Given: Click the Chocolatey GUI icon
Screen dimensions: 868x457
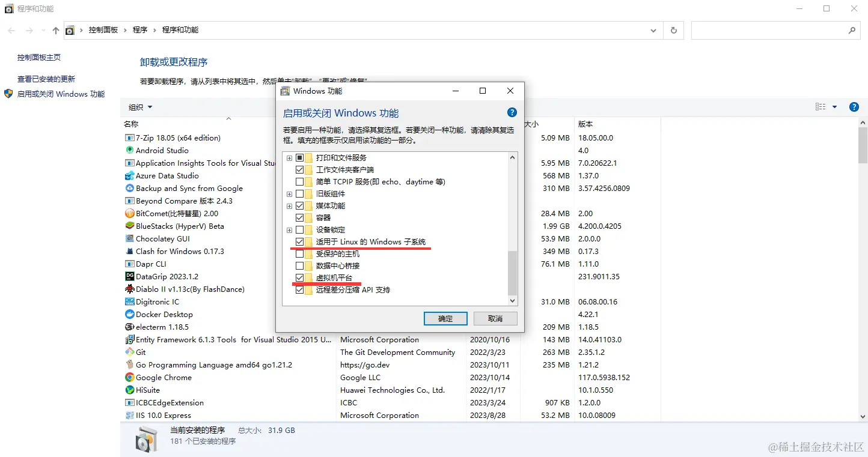Looking at the screenshot, I should [129, 238].
